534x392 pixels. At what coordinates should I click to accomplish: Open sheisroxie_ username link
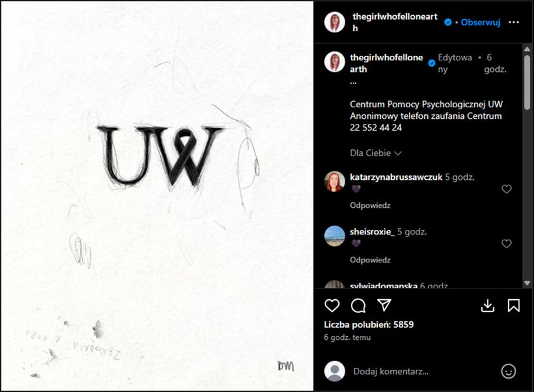pyautogui.click(x=373, y=232)
